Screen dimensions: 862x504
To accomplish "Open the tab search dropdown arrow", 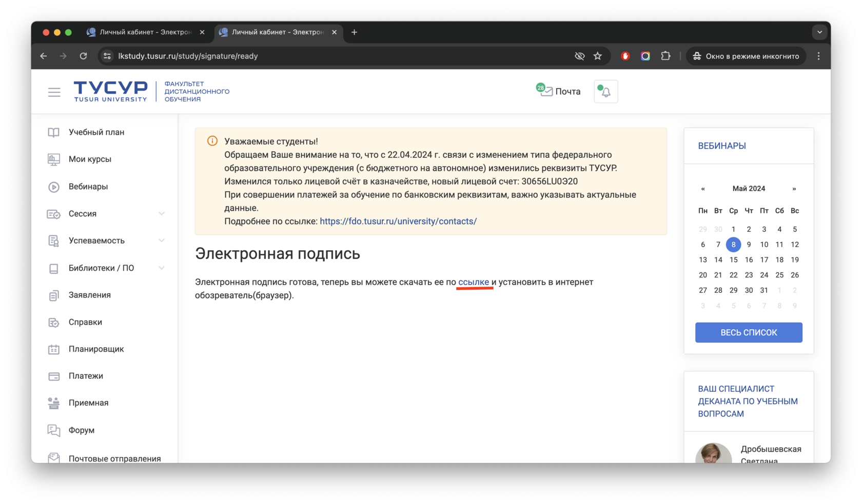I will point(819,32).
